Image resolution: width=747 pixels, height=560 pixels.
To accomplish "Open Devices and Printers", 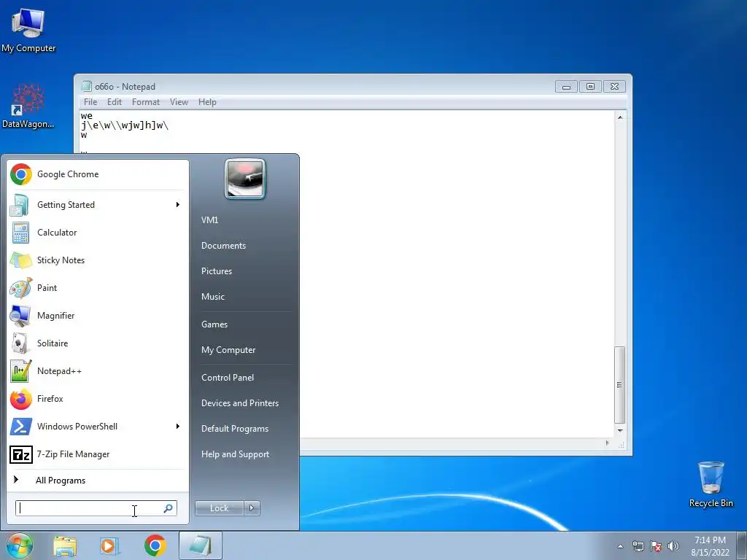I will point(240,402).
